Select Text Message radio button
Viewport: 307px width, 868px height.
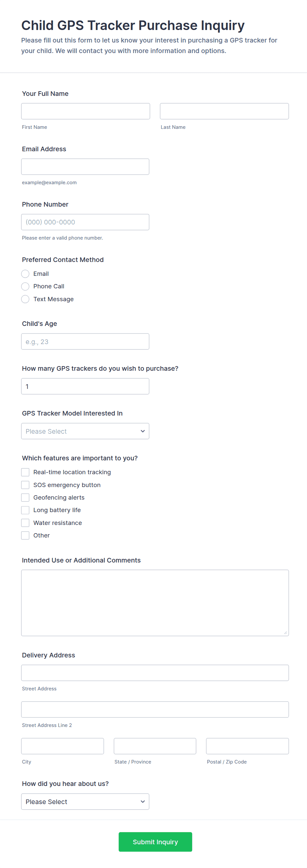pos(25,299)
